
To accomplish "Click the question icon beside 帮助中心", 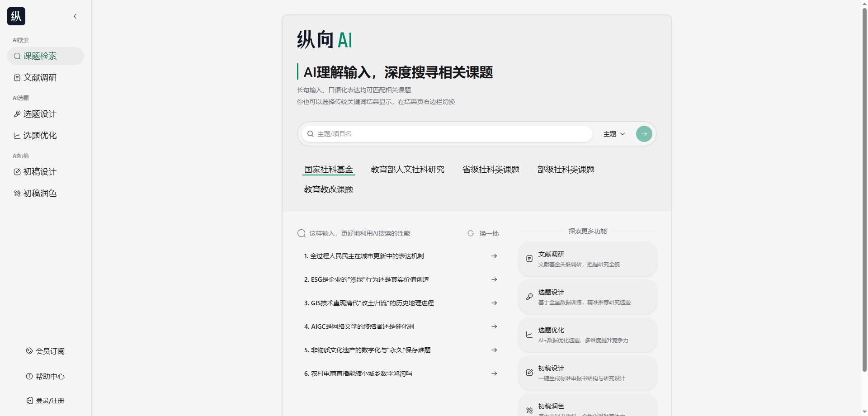I will [29, 376].
